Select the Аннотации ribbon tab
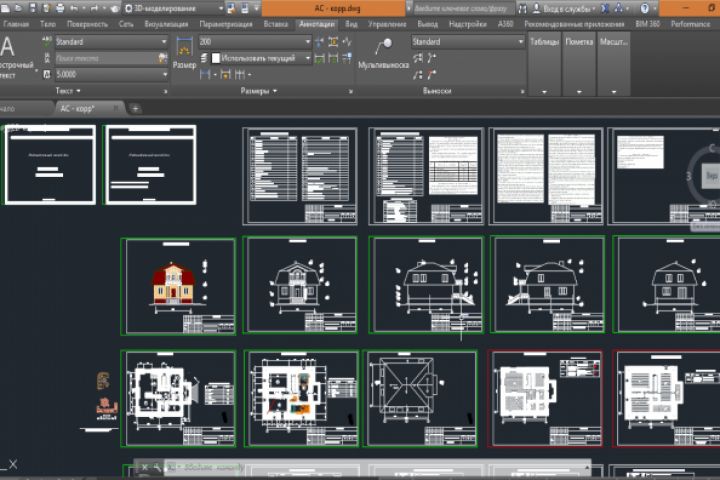The height and width of the screenshot is (480, 720). pos(317,24)
